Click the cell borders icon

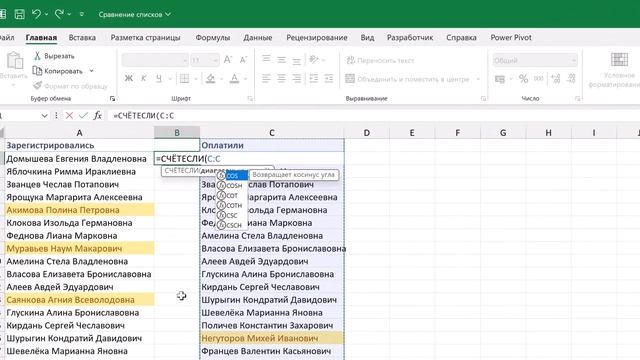(x=184, y=78)
